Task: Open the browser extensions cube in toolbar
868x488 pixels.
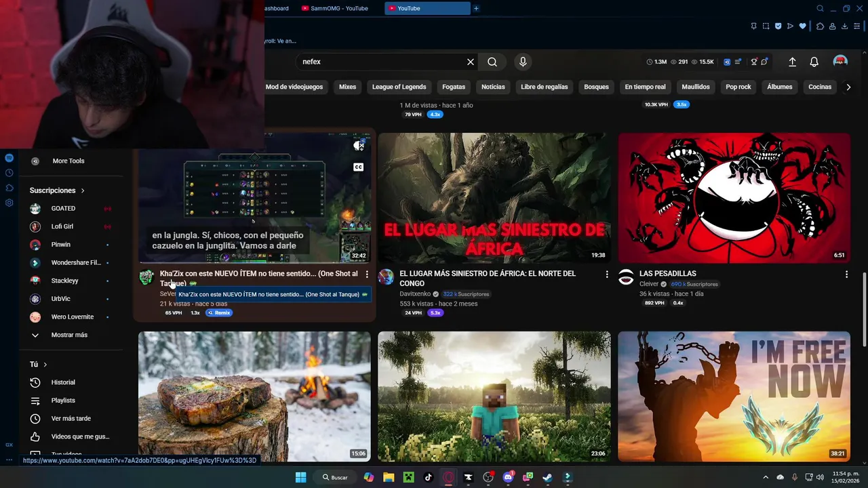Action: 820,26
